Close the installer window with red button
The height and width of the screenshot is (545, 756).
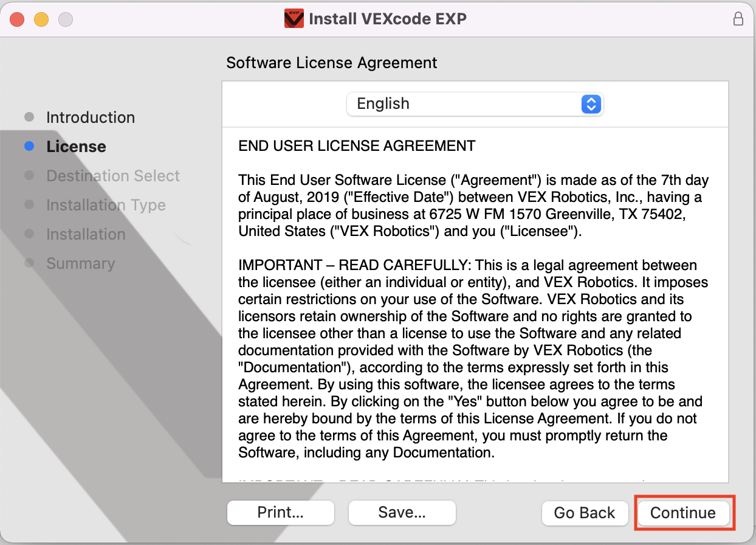click(17, 19)
